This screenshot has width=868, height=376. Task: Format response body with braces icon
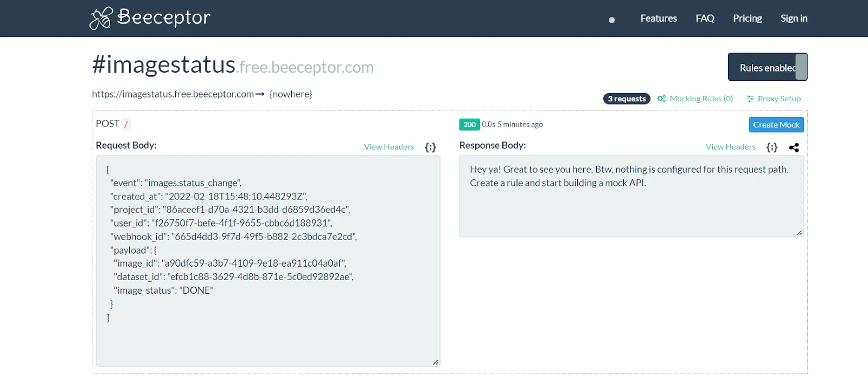(x=772, y=147)
